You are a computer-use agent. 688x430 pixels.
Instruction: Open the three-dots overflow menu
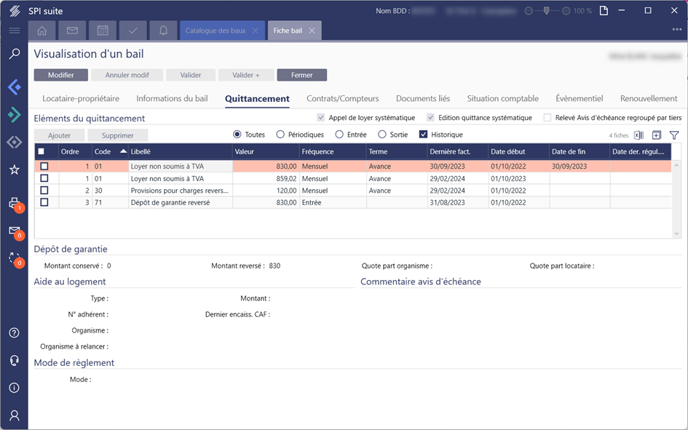677,29
